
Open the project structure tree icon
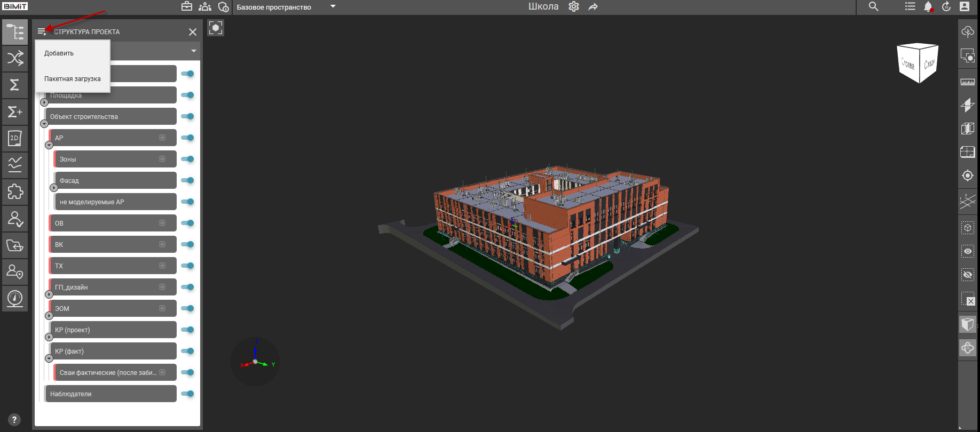(x=15, y=32)
